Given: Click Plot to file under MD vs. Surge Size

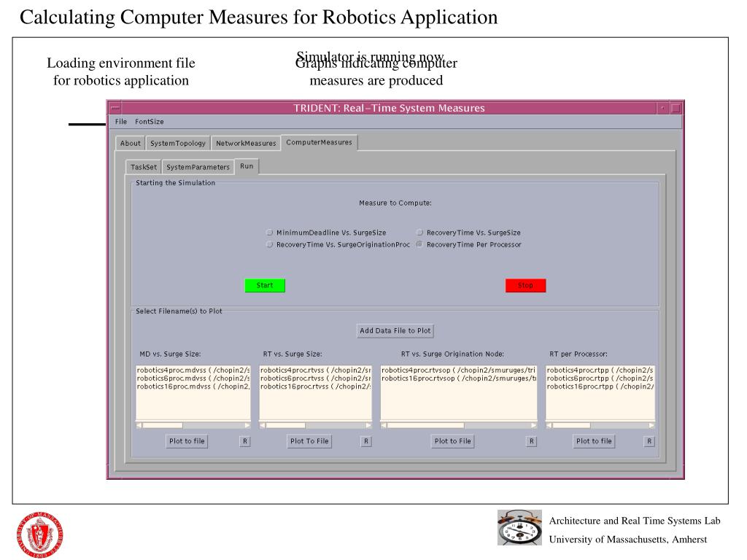Looking at the screenshot, I should (187, 441).
